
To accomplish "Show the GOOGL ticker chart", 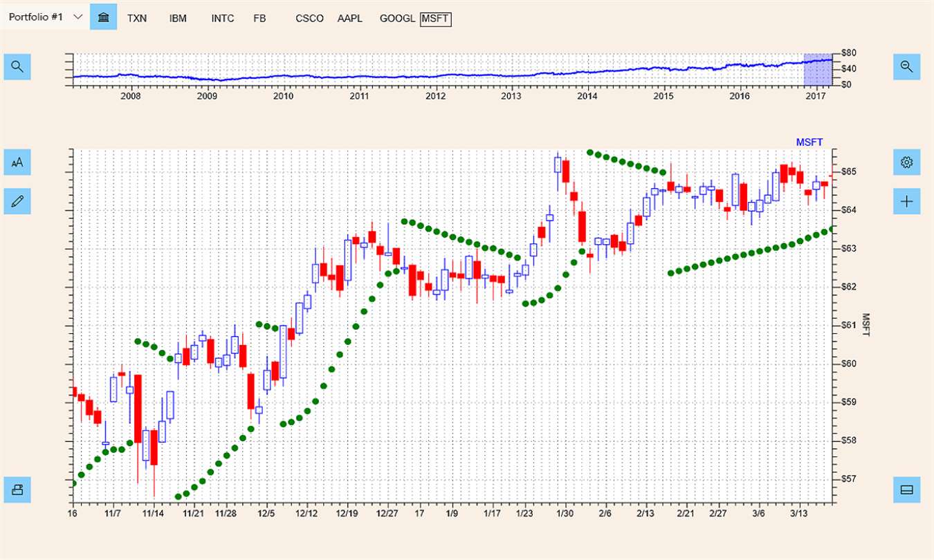I will [x=397, y=19].
